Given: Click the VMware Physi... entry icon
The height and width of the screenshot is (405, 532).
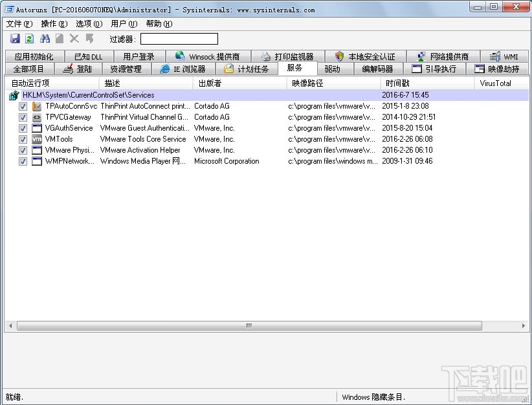Looking at the screenshot, I should tap(37, 150).
